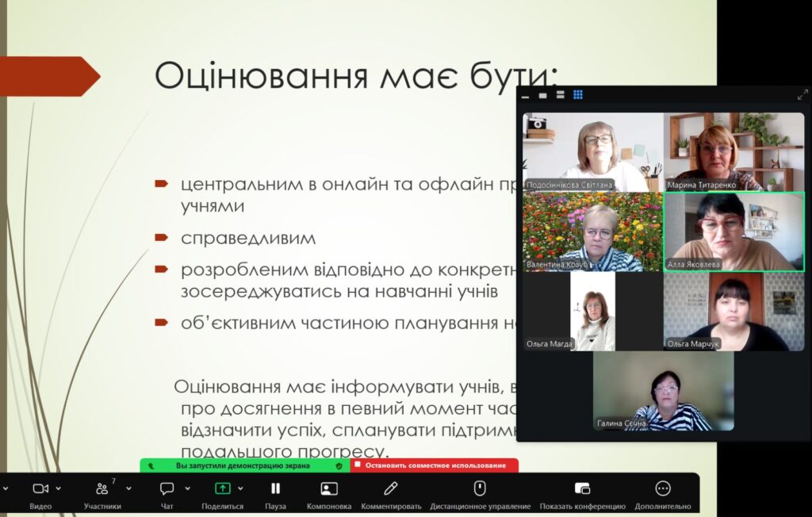
Task: Toggle the Видео camera icon
Action: pos(40,488)
